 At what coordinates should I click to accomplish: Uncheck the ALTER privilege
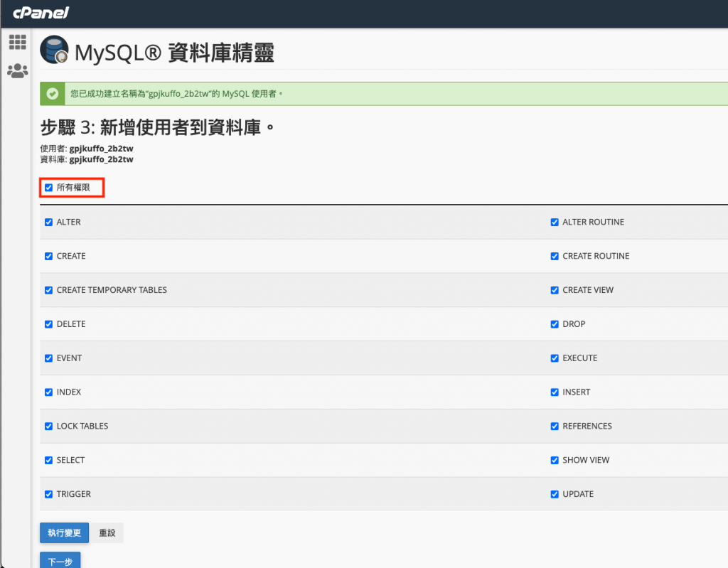coord(49,222)
